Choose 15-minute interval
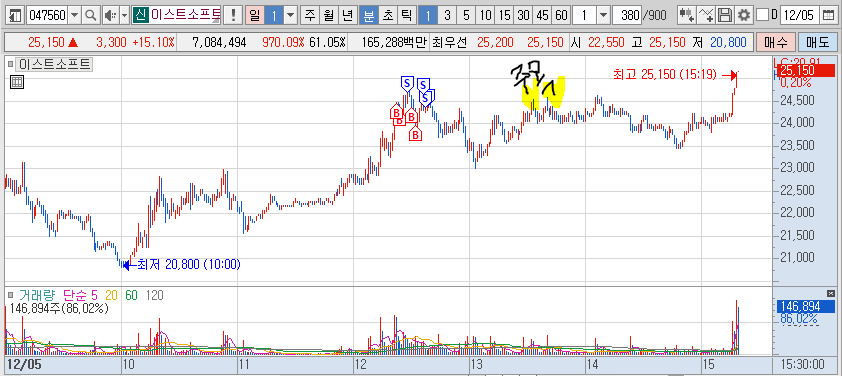The height and width of the screenshot is (376, 842). 504,15
